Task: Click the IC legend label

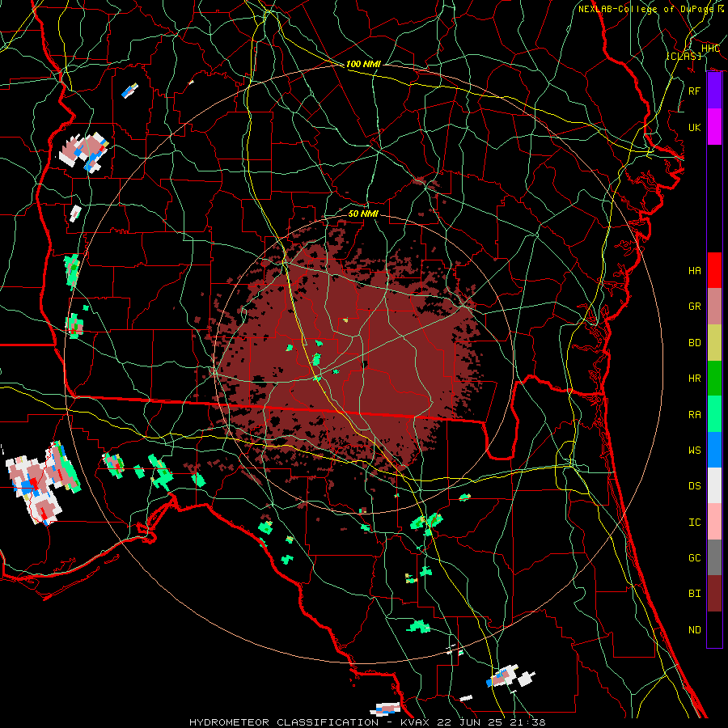Action: (x=695, y=523)
